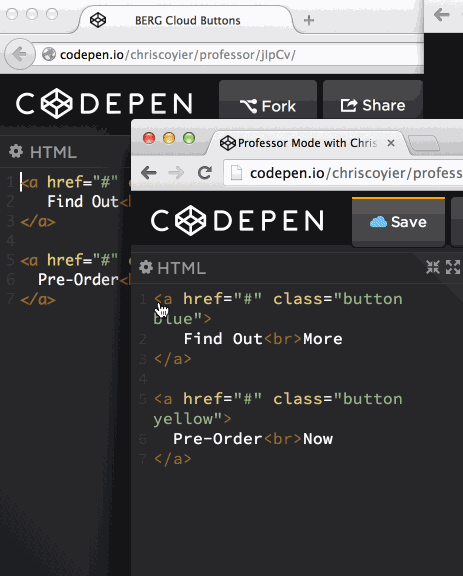Screen dimensions: 463x576
Task: Go back in the Professor Mode browser
Action: (x=149, y=172)
